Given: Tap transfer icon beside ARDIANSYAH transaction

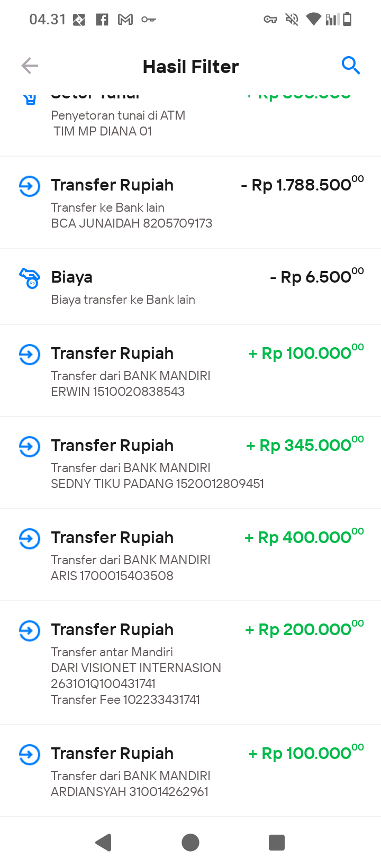Looking at the screenshot, I should pyautogui.click(x=30, y=755).
